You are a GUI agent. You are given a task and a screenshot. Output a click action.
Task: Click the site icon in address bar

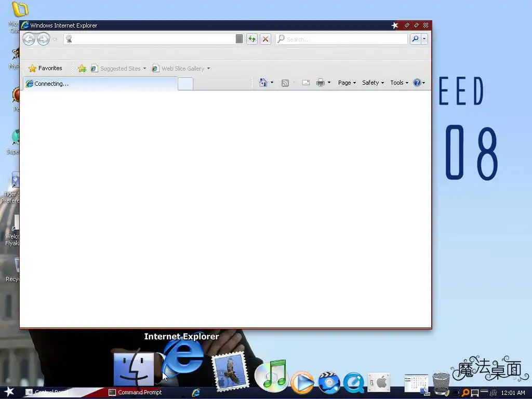pyautogui.click(x=69, y=39)
